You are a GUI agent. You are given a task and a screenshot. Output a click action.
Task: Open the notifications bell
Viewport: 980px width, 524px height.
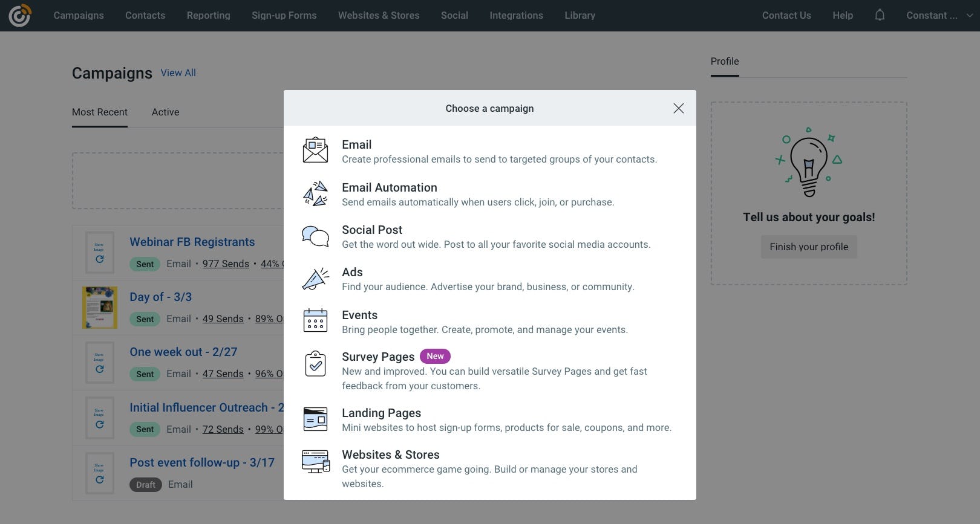[880, 15]
